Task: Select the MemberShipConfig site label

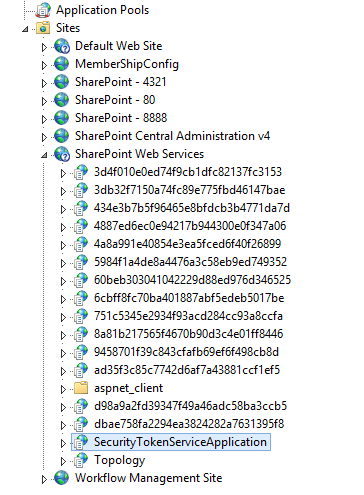Action: (x=127, y=64)
